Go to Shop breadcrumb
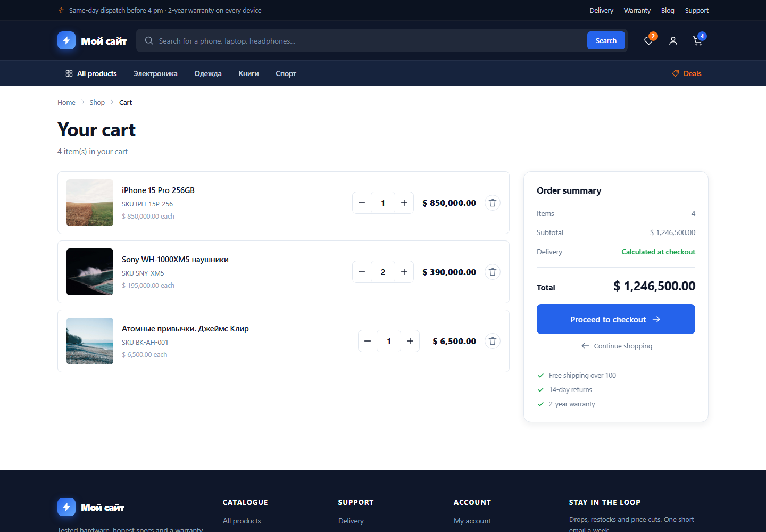Image resolution: width=766 pixels, height=532 pixels. click(x=97, y=102)
